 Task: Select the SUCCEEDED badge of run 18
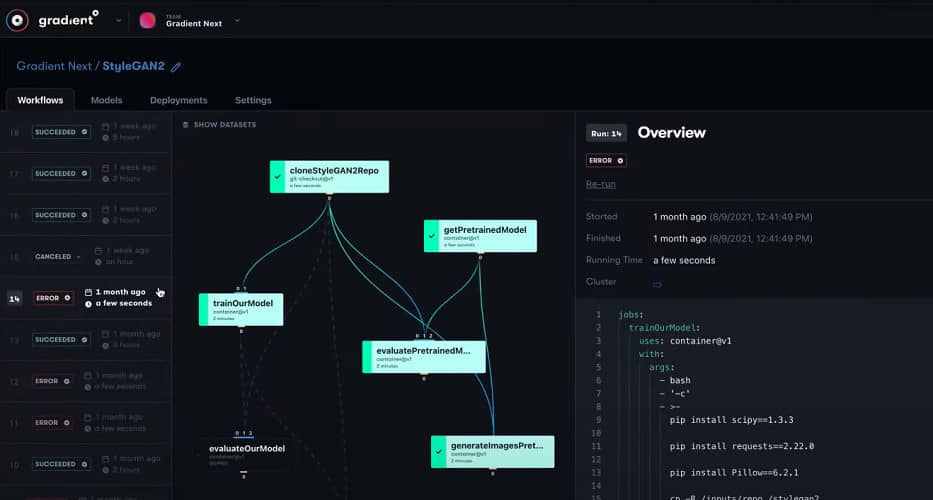pyautogui.click(x=61, y=132)
